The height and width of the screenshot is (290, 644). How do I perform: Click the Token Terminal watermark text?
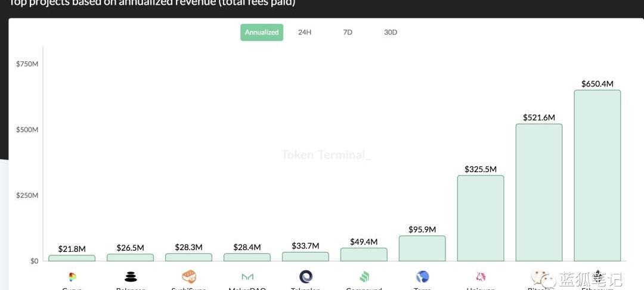point(326,155)
